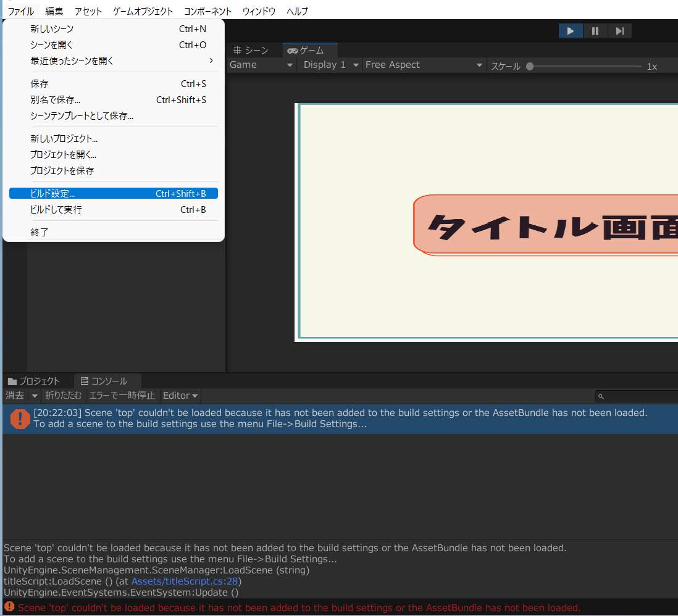The image size is (678, 616).
Task: Open the 編集 menu
Action: [x=54, y=11]
